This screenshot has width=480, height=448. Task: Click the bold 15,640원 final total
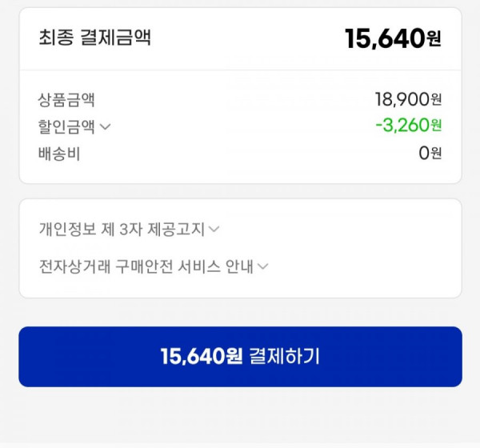pyautogui.click(x=393, y=38)
